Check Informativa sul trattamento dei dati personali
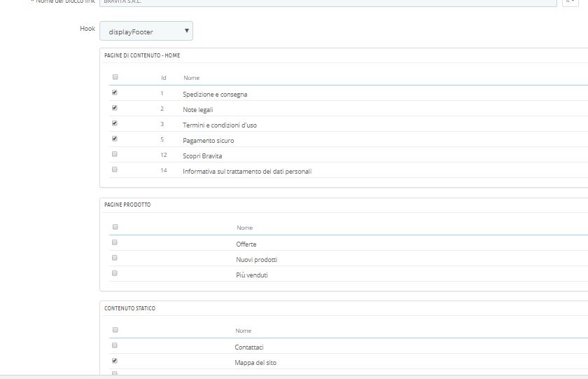The height and width of the screenshot is (379, 588). 115,170
